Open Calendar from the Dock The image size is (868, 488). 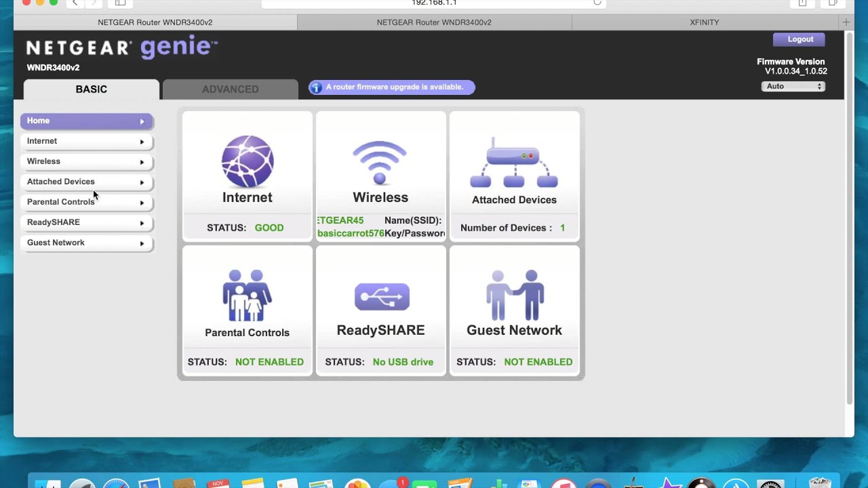click(218, 483)
